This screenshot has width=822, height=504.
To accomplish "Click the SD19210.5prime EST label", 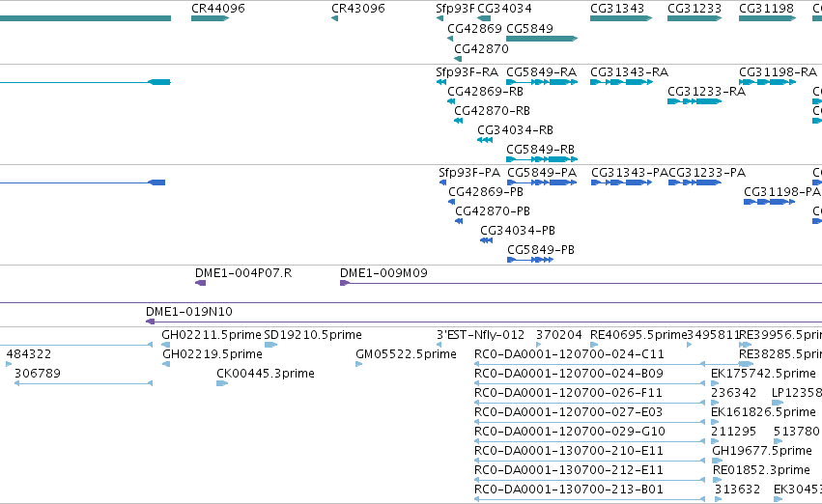I will pyautogui.click(x=312, y=335).
